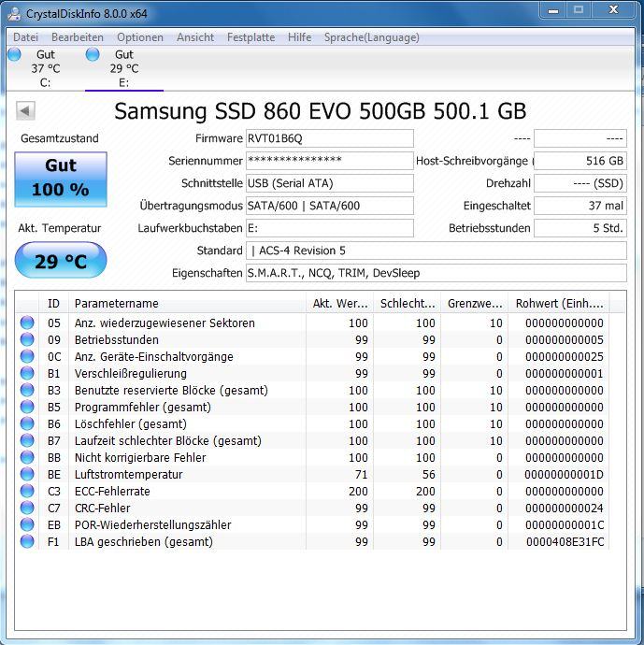Open the Optionen menu
Viewport: 644px width, 645px height.
coord(140,37)
